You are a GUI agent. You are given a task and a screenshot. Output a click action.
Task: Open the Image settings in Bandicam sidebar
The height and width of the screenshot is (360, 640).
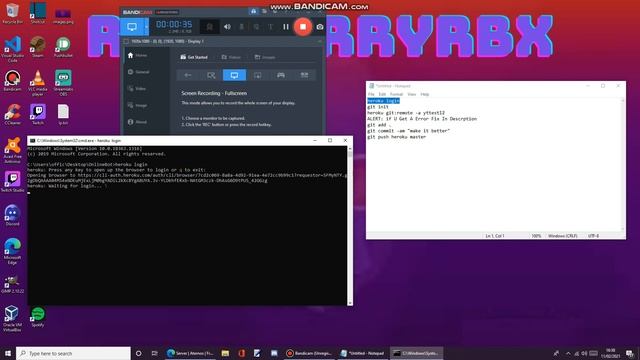pyautogui.click(x=138, y=105)
